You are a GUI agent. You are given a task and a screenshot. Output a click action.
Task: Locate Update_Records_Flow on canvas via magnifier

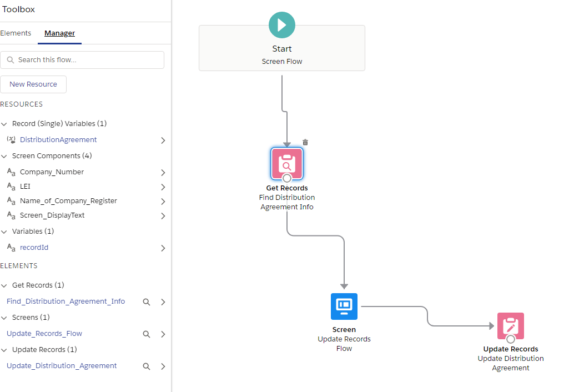tap(147, 334)
